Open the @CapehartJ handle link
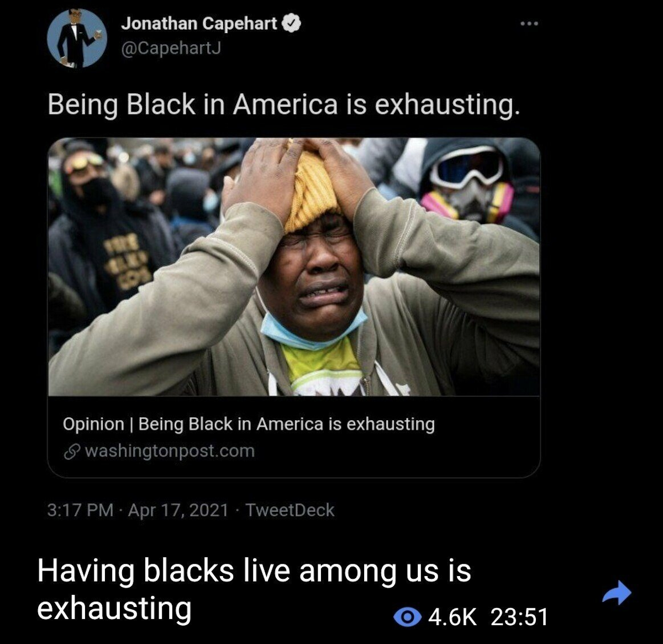This screenshot has width=663, height=644. pyautogui.click(x=171, y=48)
